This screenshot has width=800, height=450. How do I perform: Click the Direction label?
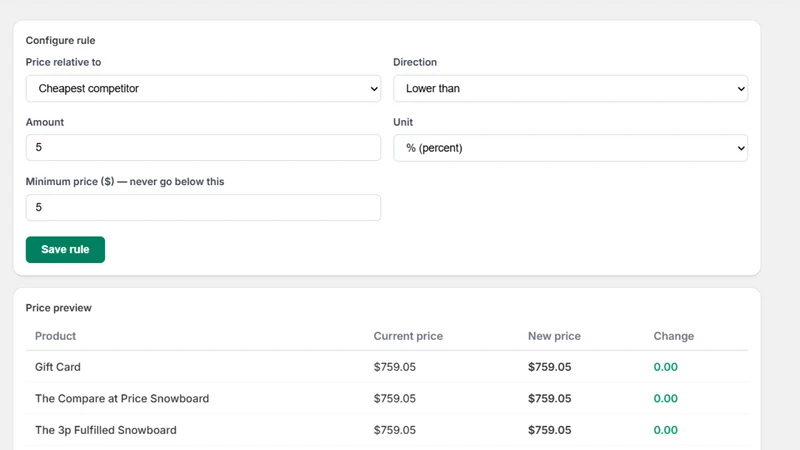point(415,62)
